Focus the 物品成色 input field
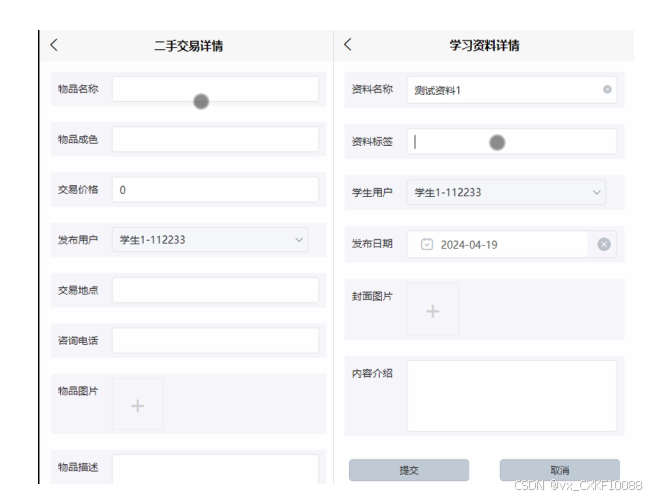This screenshot has height=499, width=654. click(215, 139)
